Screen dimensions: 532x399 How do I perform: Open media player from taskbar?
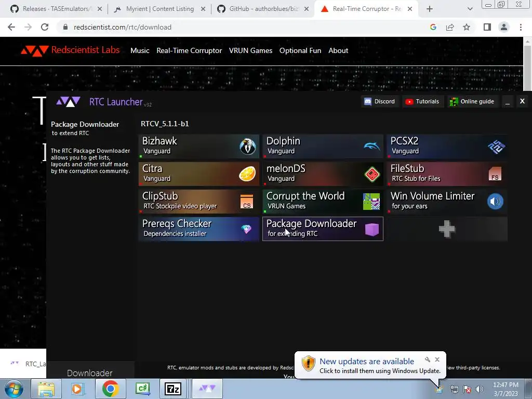tap(78, 389)
